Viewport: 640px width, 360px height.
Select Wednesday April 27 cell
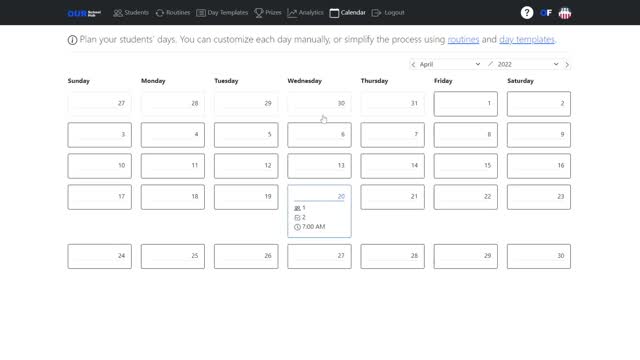click(x=319, y=256)
